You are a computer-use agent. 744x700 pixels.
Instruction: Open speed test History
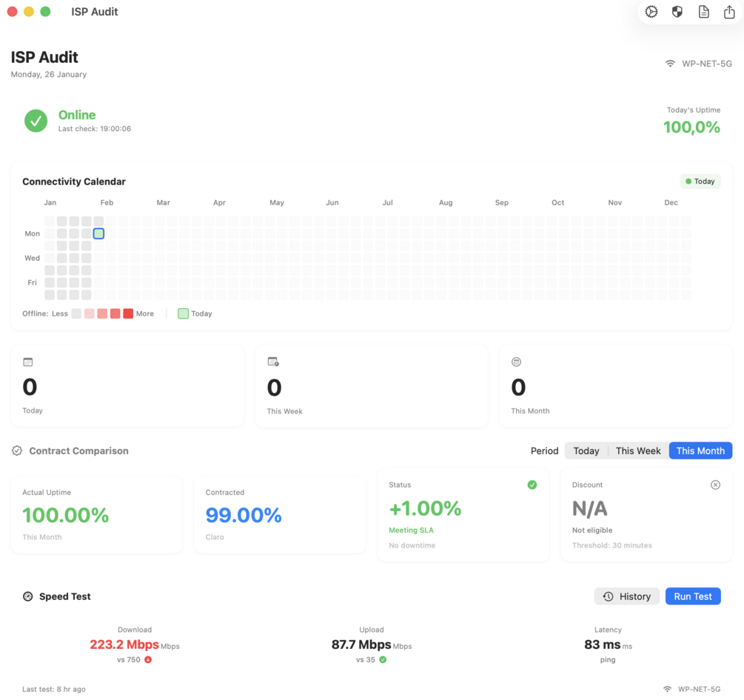[626, 596]
